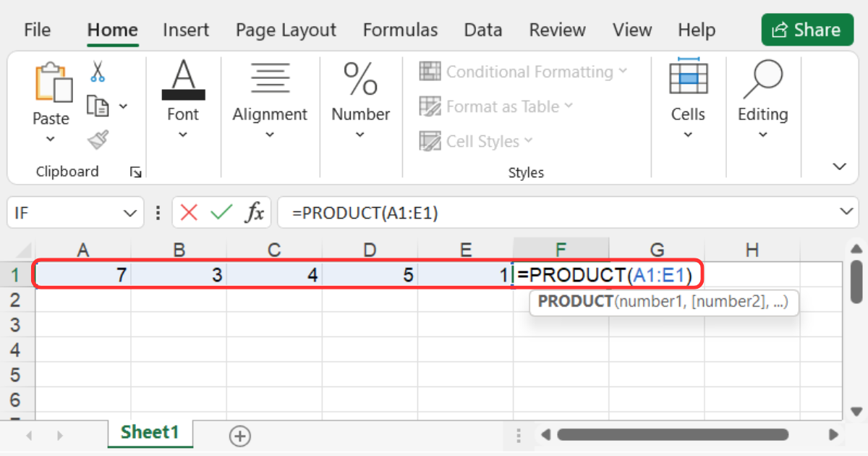Confirm formula with the Enter checkmark icon

coord(221,213)
